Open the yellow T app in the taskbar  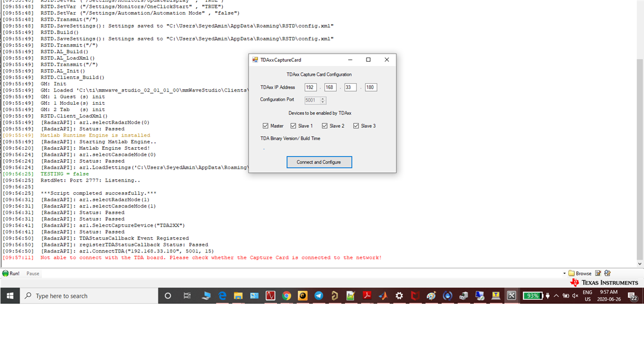click(x=496, y=295)
